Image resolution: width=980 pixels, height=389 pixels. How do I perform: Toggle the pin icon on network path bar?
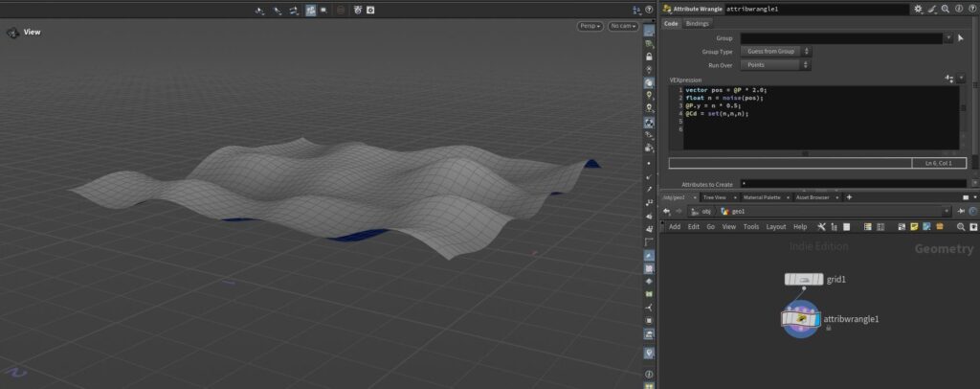pyautogui.click(x=962, y=211)
